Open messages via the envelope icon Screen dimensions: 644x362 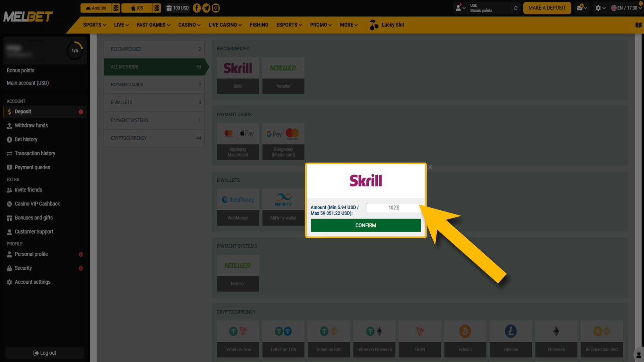(x=580, y=8)
